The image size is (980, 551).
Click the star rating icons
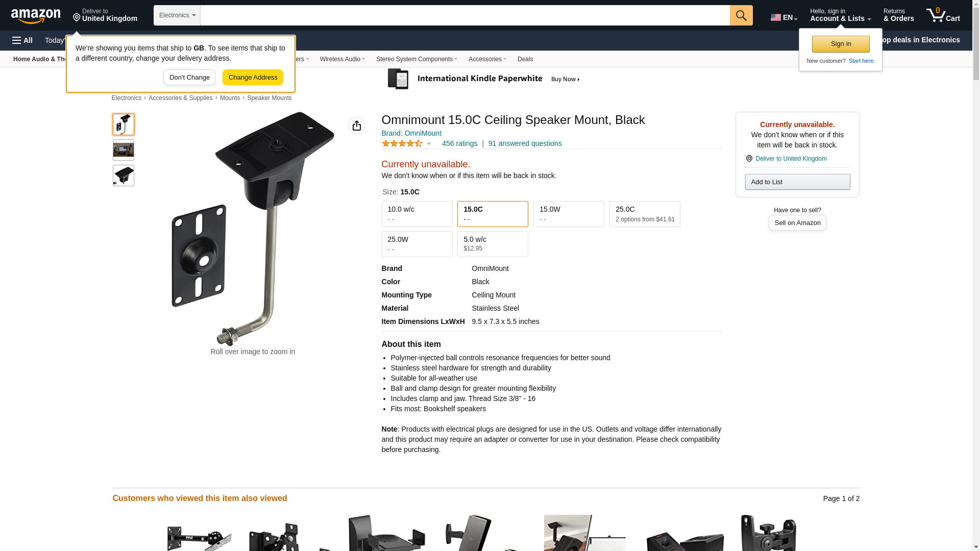click(402, 144)
